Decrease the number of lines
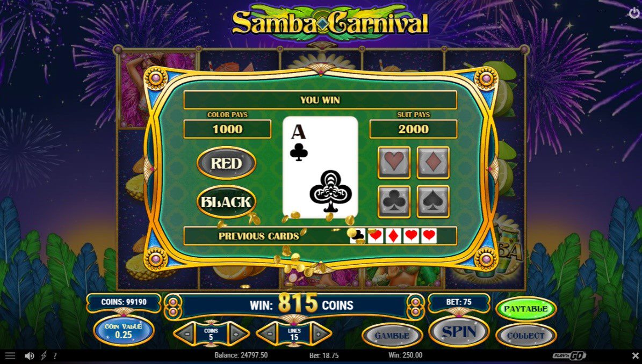The height and width of the screenshot is (364, 642). [x=270, y=334]
